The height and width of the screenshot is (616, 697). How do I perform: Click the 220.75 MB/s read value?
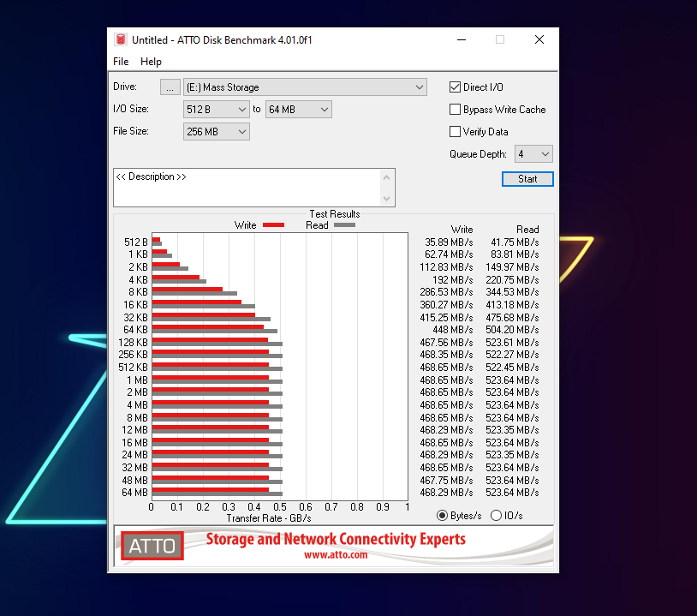[512, 280]
